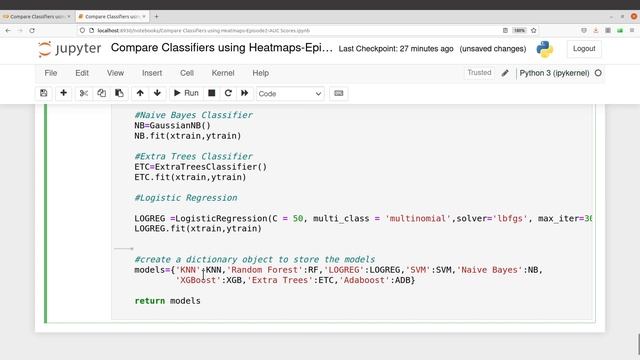Switch to the first Compare Classifiers browser tab
640x360 pixels.
pos(37,17)
